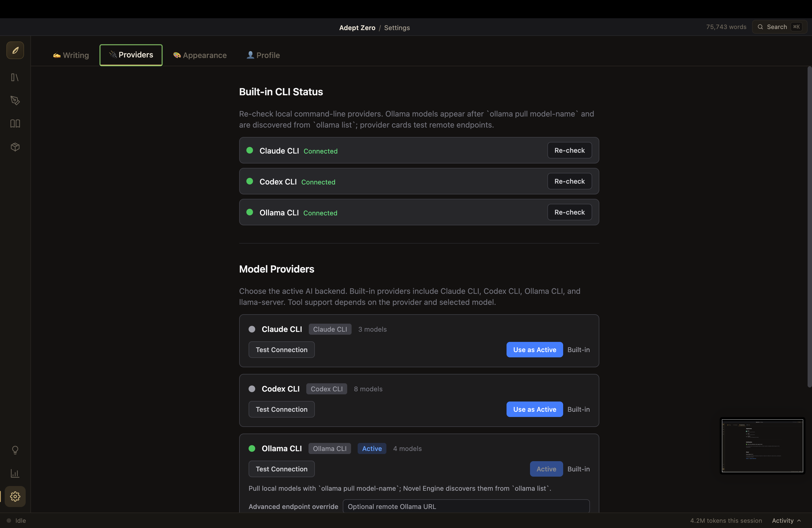
Task: Click Built-in label in Ollama CLI card
Action: [x=578, y=469]
